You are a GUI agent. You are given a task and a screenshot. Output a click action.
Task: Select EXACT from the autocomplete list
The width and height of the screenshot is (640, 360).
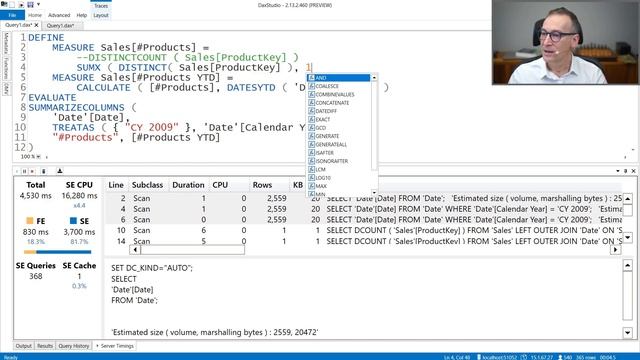[x=339, y=120]
